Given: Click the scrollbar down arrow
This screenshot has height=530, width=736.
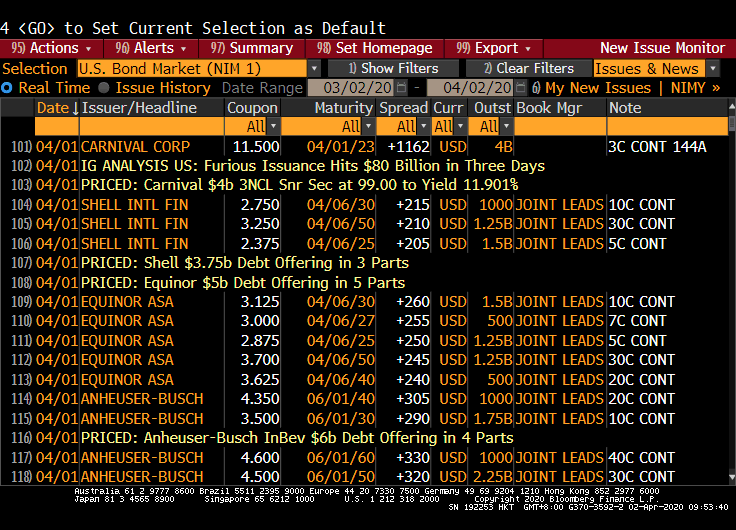Looking at the screenshot, I should click(x=732, y=478).
